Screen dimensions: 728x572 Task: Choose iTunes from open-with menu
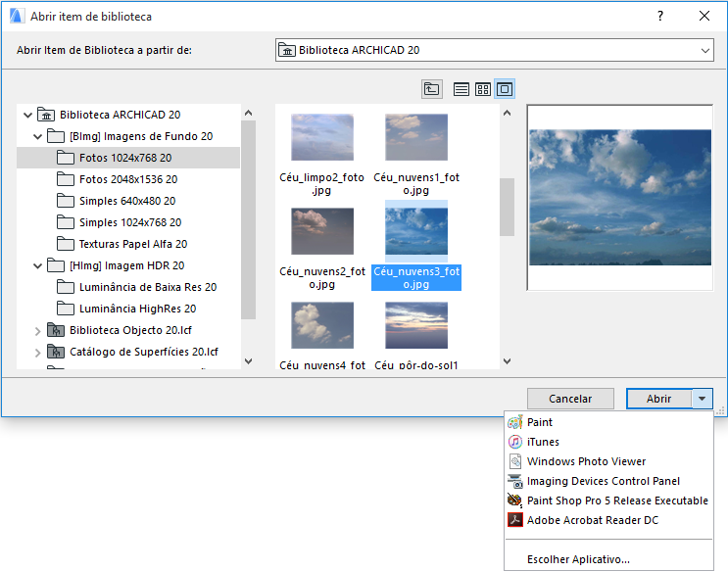[609, 442]
